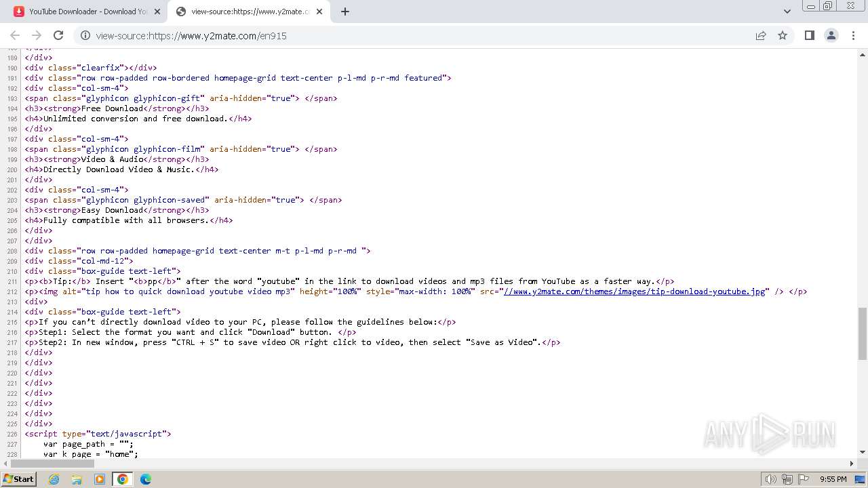868x488 pixels.
Task: Click 'Unlimited conversion and free download.' text
Action: pos(136,119)
